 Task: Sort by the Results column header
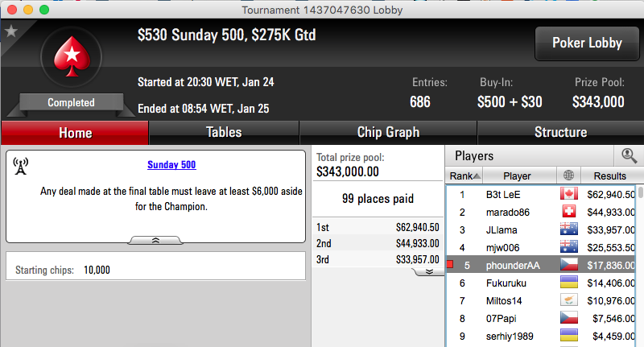[610, 176]
